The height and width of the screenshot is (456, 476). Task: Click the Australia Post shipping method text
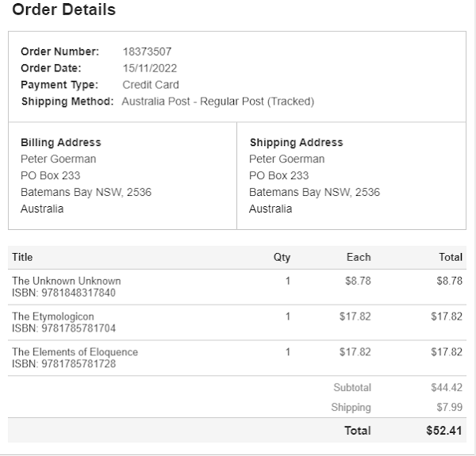coord(218,102)
